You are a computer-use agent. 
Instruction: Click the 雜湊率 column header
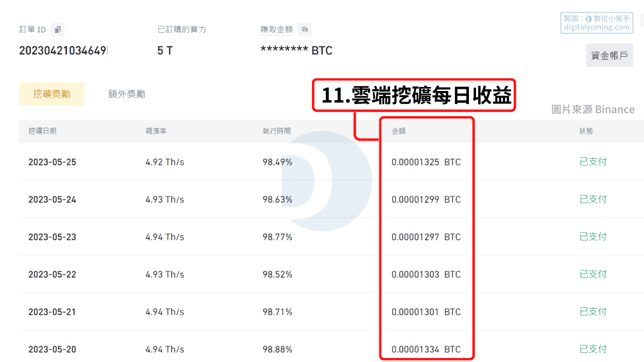156,131
